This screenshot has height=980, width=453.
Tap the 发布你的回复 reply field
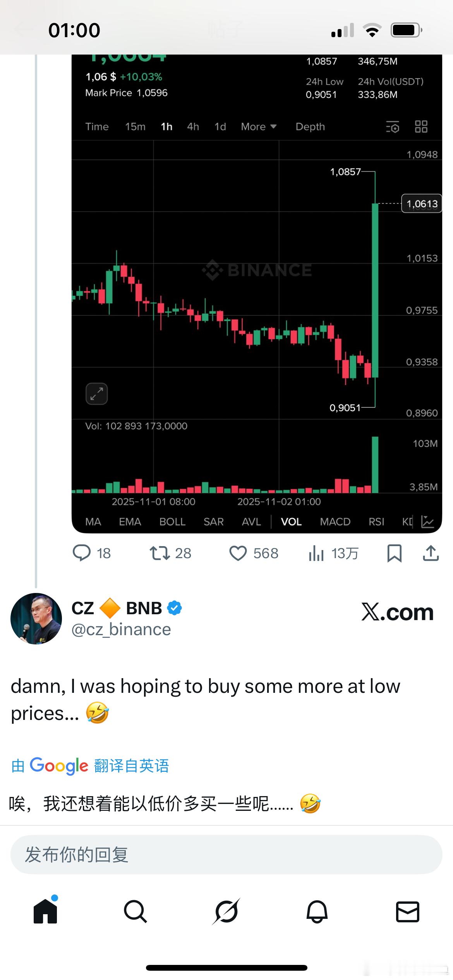(x=226, y=855)
